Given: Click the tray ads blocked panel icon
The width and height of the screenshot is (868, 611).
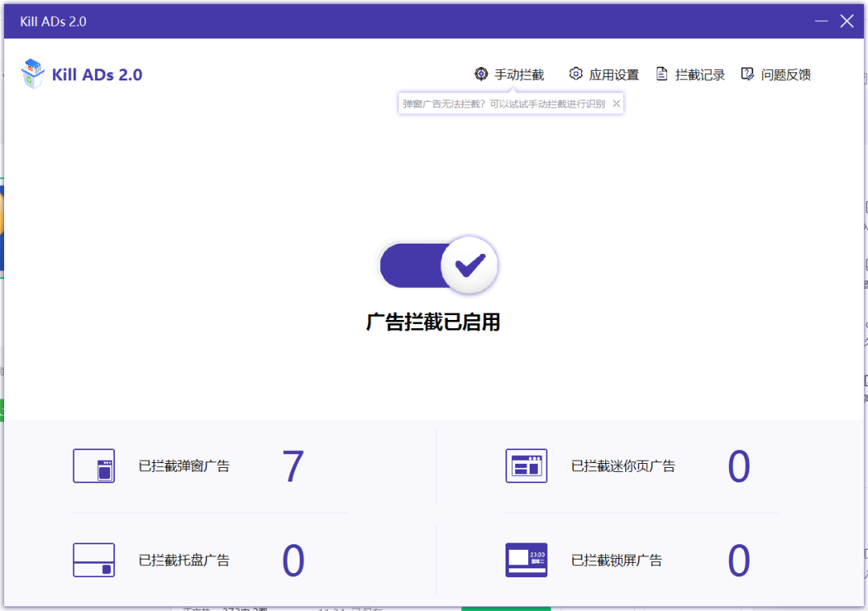Looking at the screenshot, I should (94, 560).
